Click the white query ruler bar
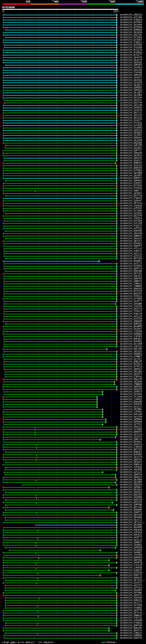The width and height of the screenshot is (146, 644). coord(60,10)
